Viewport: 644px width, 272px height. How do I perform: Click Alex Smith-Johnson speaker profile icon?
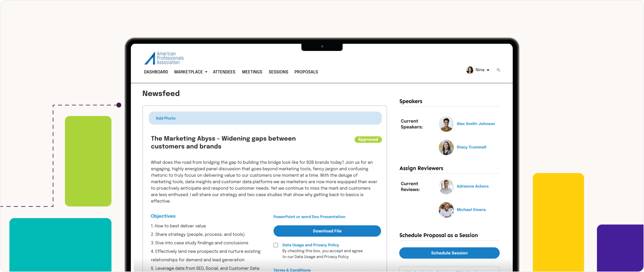[x=446, y=123]
